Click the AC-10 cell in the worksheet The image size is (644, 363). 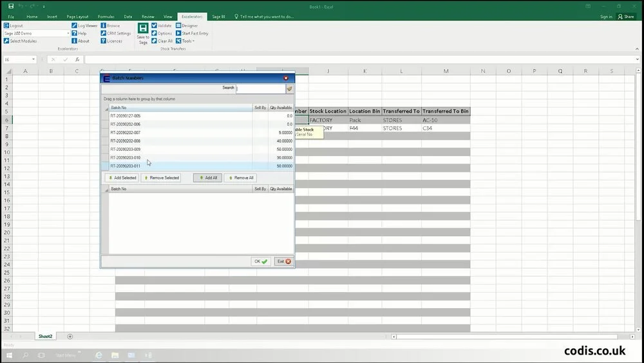446,120
